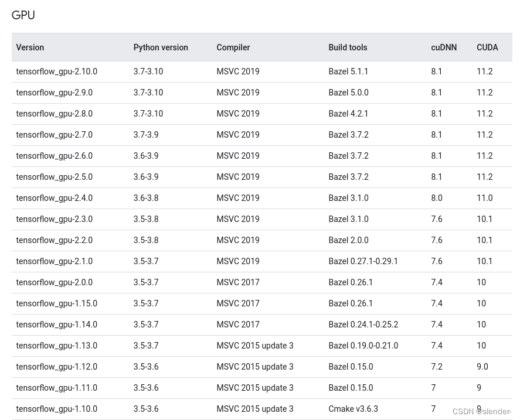The height and width of the screenshot is (420, 520).
Task: Select the tensorflow_gpu-1.15.0 cell
Action: click(x=56, y=303)
